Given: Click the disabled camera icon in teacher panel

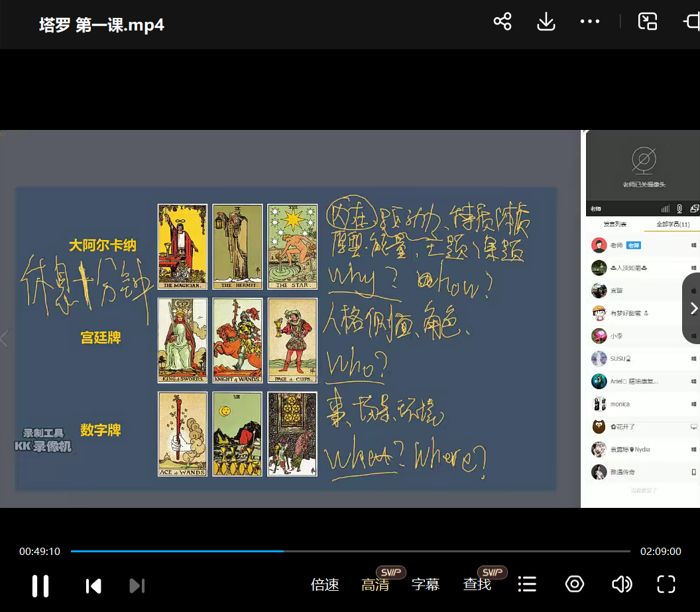Looking at the screenshot, I should pyautogui.click(x=644, y=160).
